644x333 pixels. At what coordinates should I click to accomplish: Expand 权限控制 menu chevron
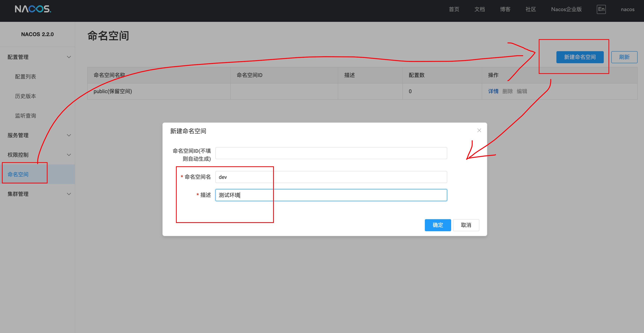coord(69,155)
